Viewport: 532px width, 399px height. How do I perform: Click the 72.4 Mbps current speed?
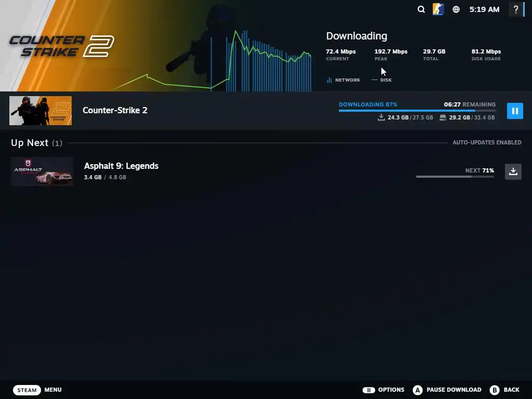341,51
